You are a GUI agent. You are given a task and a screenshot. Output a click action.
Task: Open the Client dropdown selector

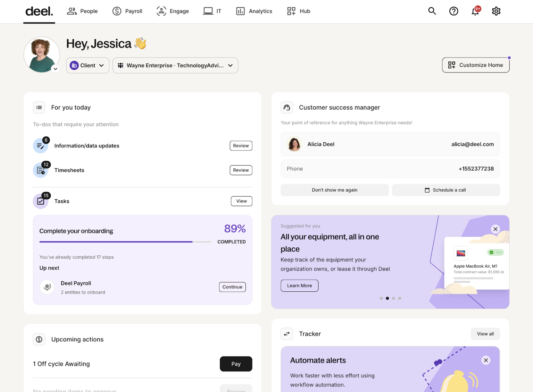tap(87, 65)
